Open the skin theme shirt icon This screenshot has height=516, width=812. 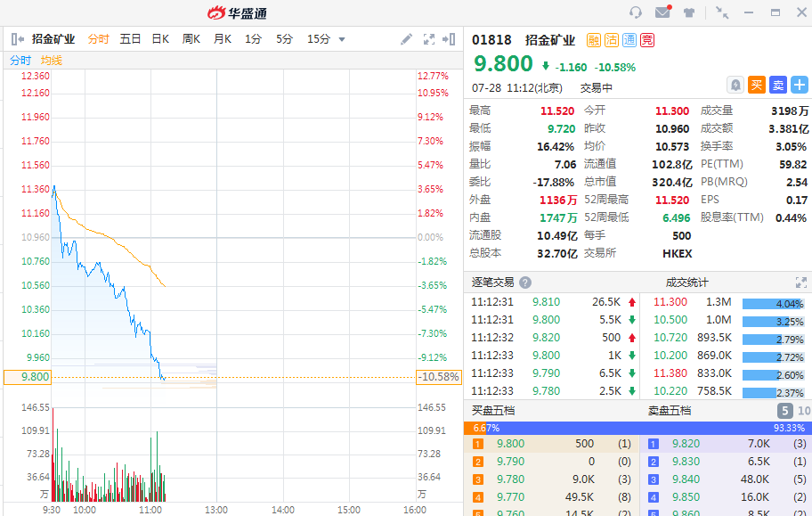[689, 12]
